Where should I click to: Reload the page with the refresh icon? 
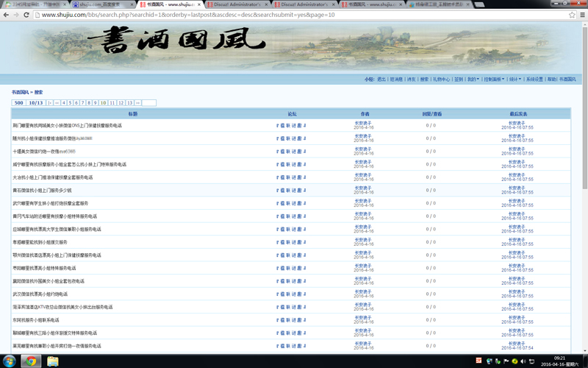26,15
